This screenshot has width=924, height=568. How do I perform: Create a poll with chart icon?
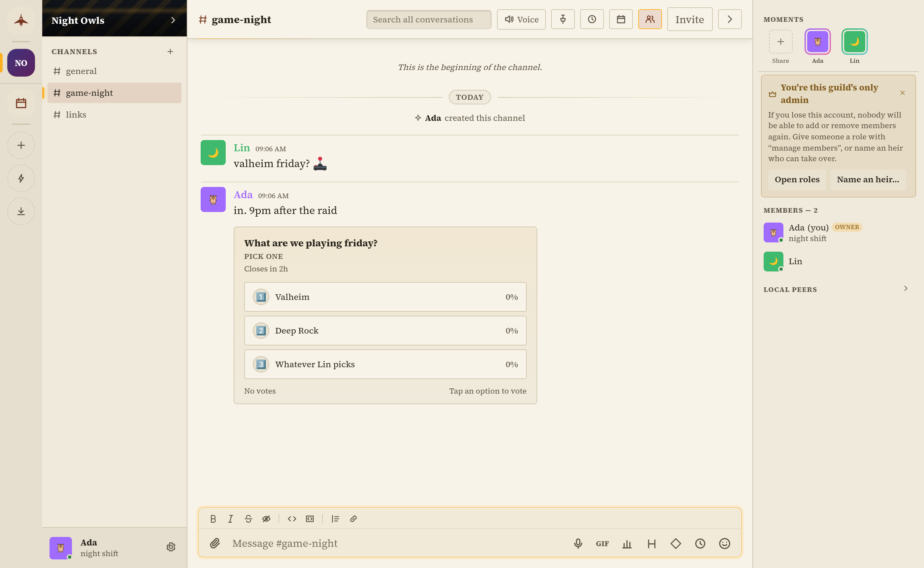click(627, 543)
